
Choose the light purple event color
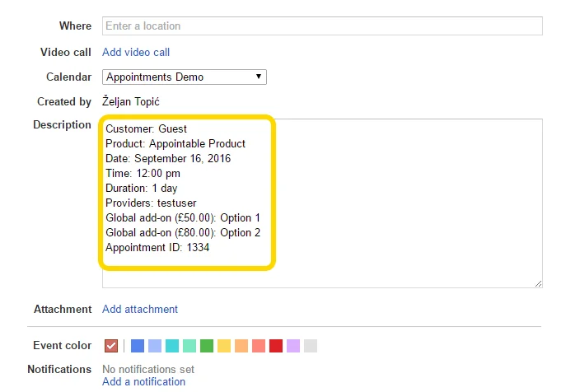pos(293,346)
